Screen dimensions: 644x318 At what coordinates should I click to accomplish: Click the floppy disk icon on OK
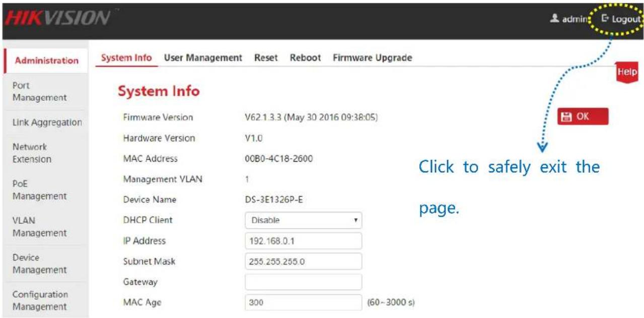pos(567,116)
